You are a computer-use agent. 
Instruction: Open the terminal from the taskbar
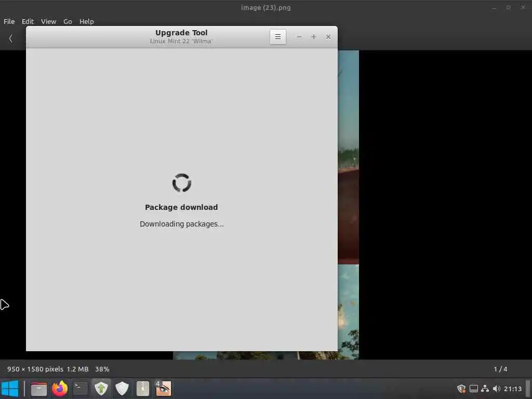[81, 389]
